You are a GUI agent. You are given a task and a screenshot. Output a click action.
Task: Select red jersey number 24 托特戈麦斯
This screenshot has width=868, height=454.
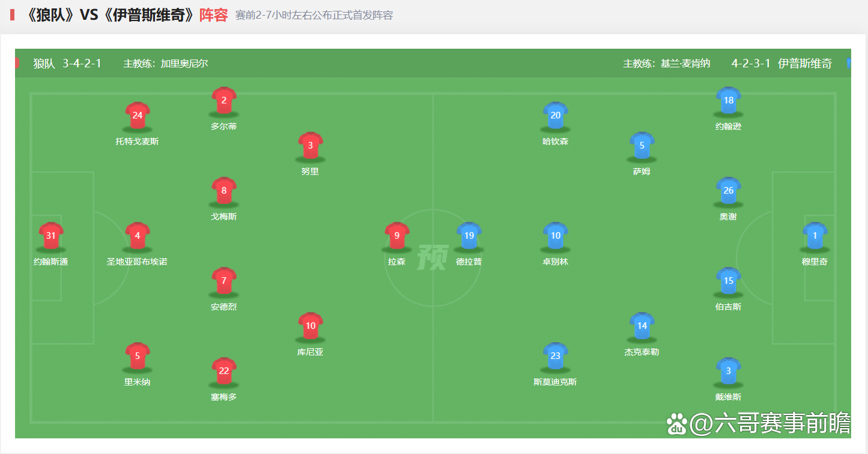[138, 115]
